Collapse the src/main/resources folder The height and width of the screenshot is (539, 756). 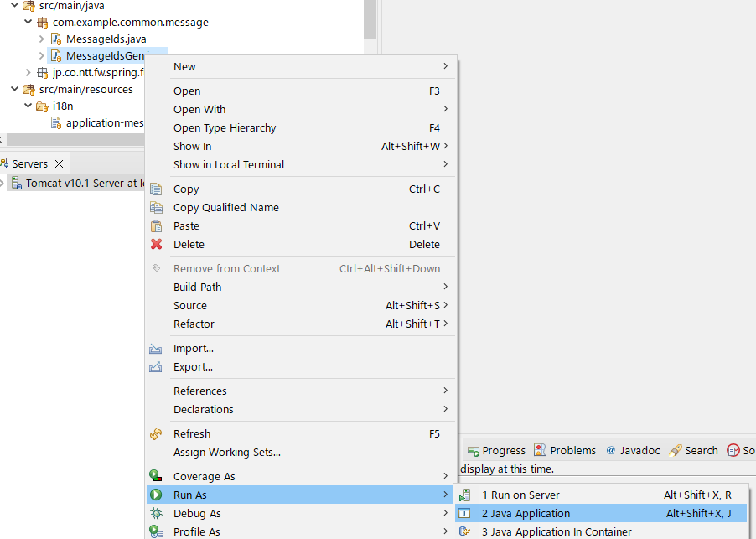coord(15,90)
